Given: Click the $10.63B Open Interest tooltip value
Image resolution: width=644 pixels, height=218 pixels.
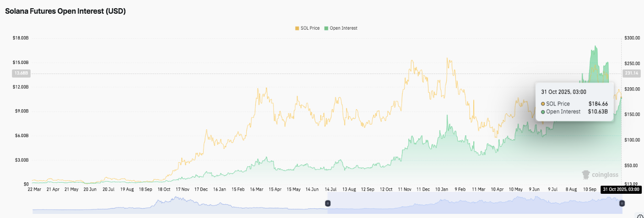Looking at the screenshot, I should (598, 112).
